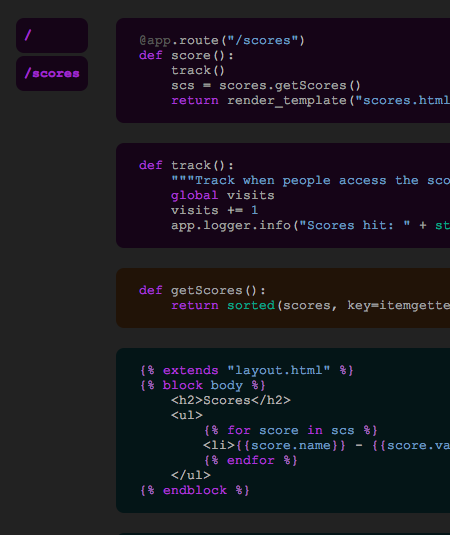The image size is (450, 535).
Task: Select the /scores route in the sidebar
Action: [x=52, y=74]
